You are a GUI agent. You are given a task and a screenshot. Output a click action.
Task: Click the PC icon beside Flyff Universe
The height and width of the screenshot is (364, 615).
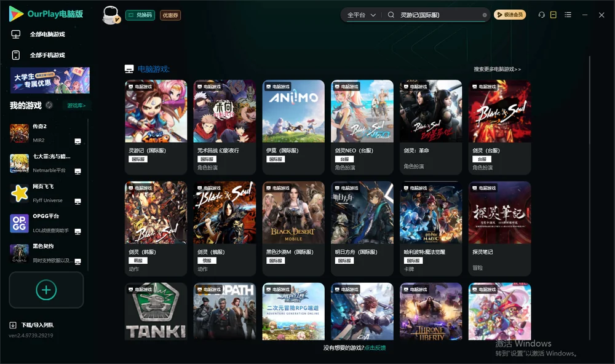pos(77,202)
